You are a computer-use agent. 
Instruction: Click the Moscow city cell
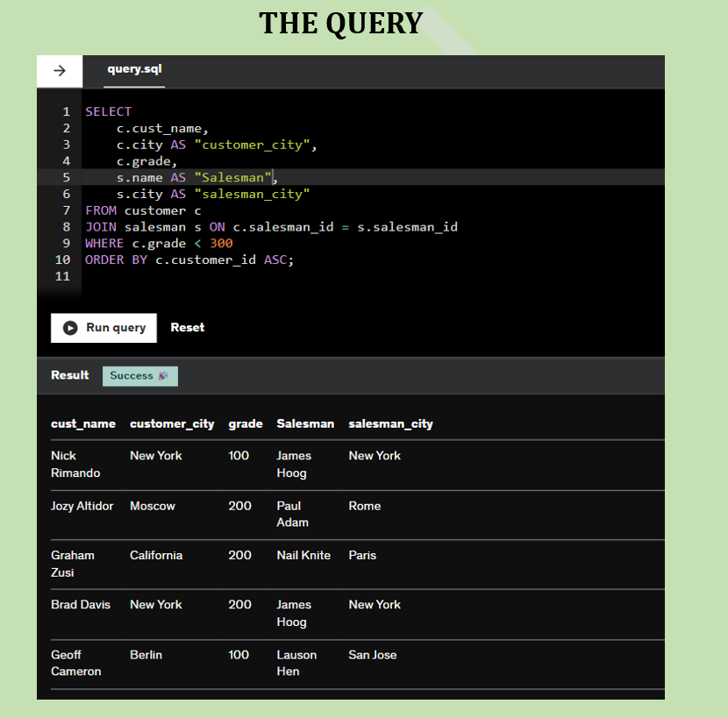(153, 506)
